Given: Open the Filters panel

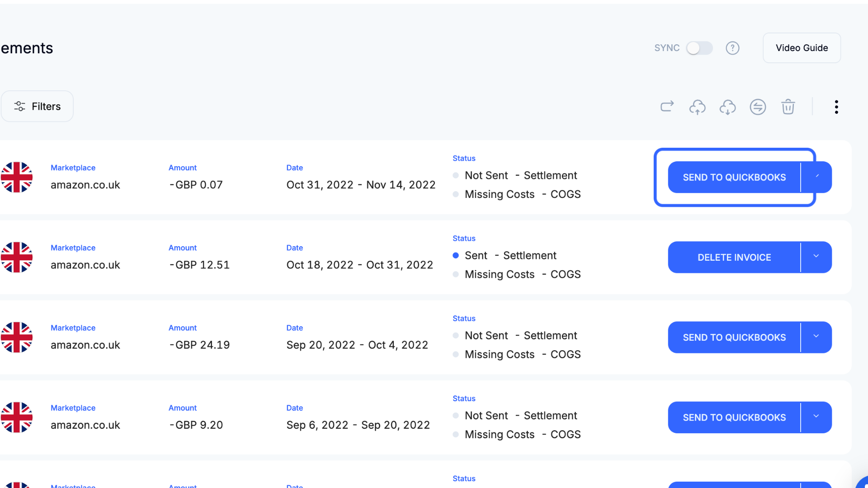Looking at the screenshot, I should pyautogui.click(x=37, y=106).
